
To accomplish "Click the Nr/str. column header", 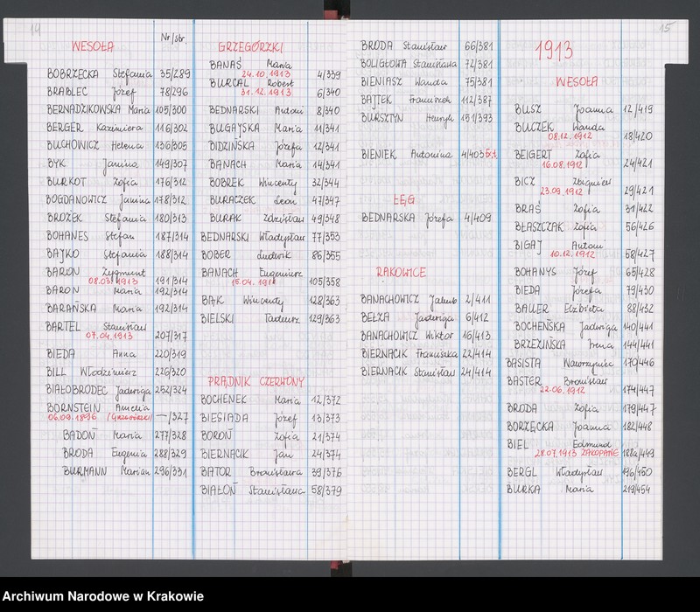I will (173, 38).
